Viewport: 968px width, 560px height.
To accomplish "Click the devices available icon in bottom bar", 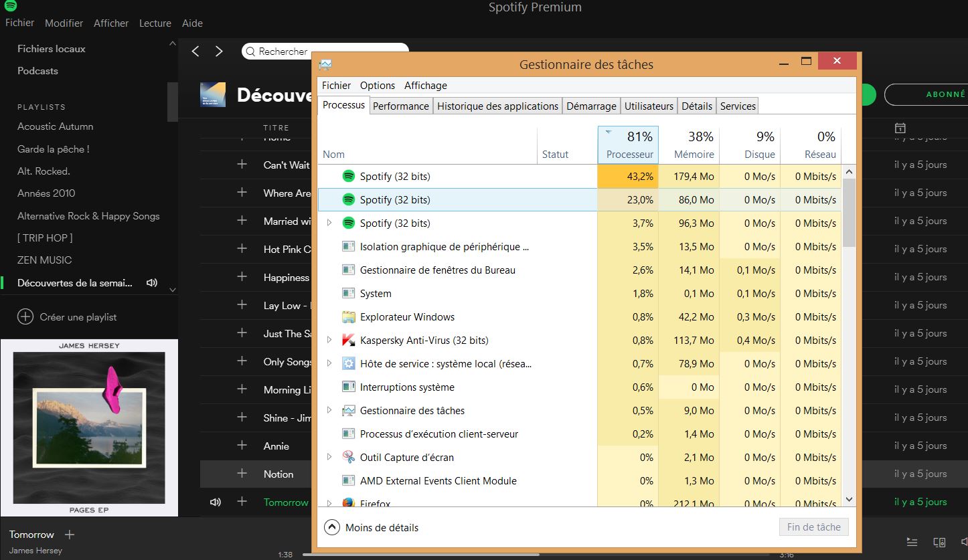I will coord(939,542).
